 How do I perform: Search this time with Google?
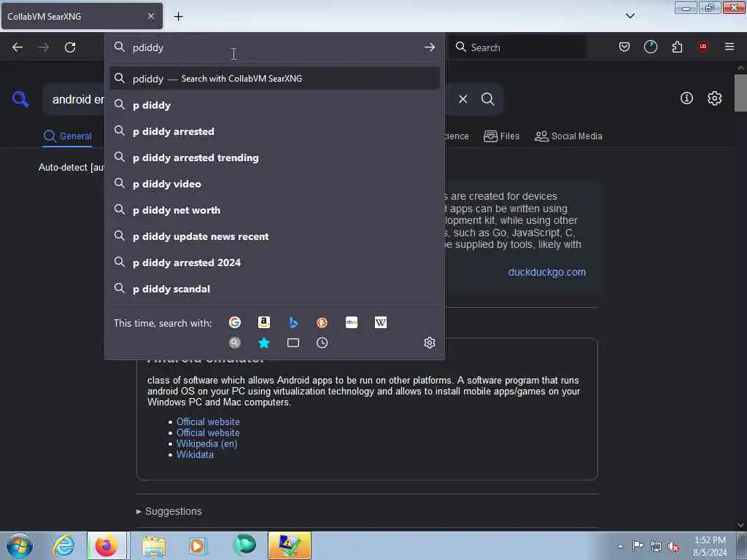(234, 322)
